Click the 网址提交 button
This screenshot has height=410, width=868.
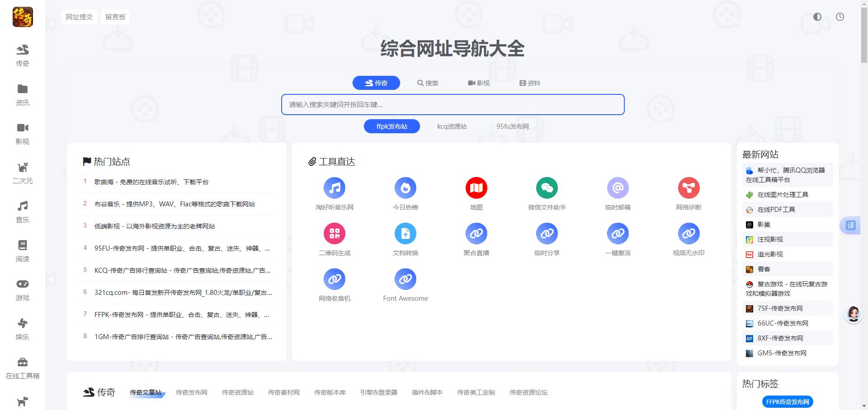[x=79, y=17]
